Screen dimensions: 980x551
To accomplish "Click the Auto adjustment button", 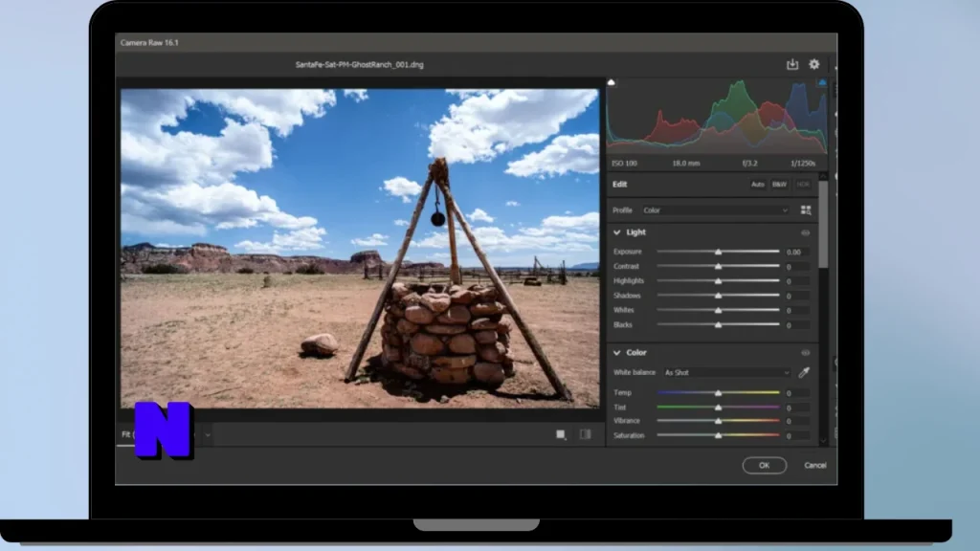I will pos(758,185).
